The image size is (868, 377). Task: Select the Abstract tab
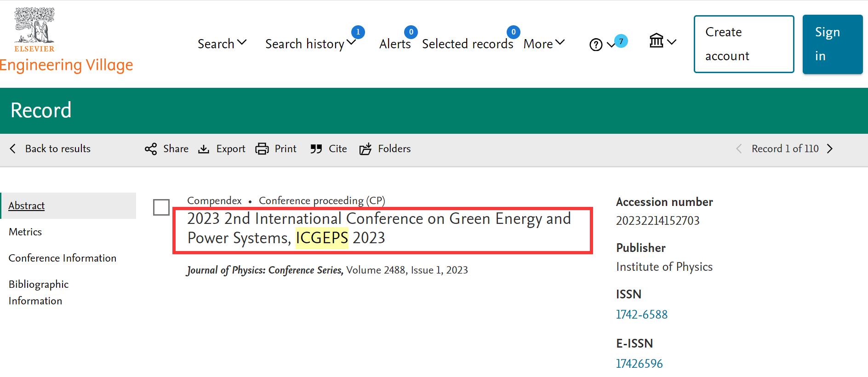[x=68, y=206]
